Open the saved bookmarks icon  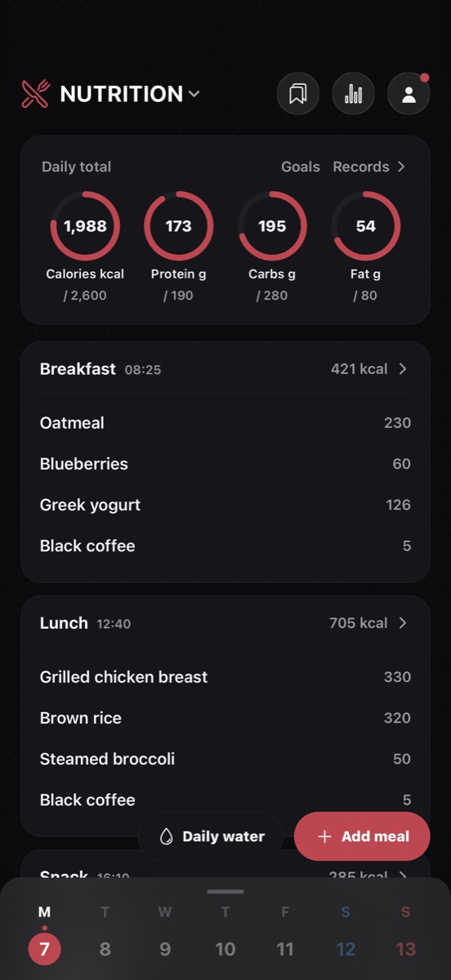pyautogui.click(x=298, y=94)
